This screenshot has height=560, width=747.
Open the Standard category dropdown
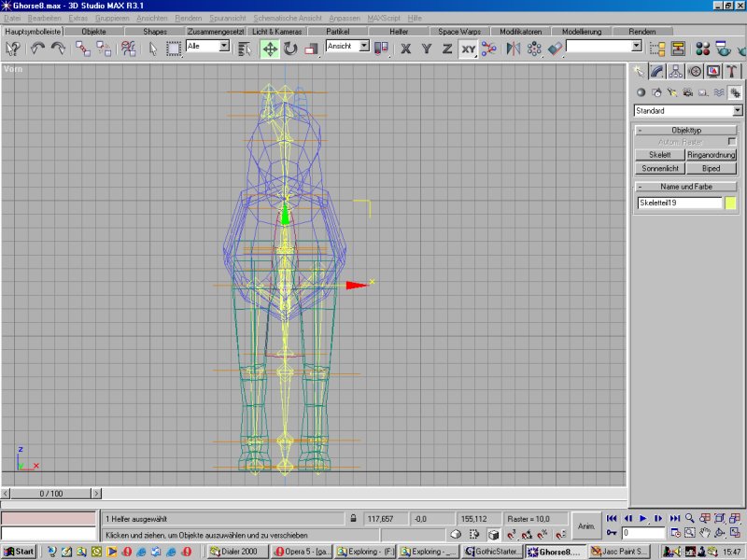687,110
